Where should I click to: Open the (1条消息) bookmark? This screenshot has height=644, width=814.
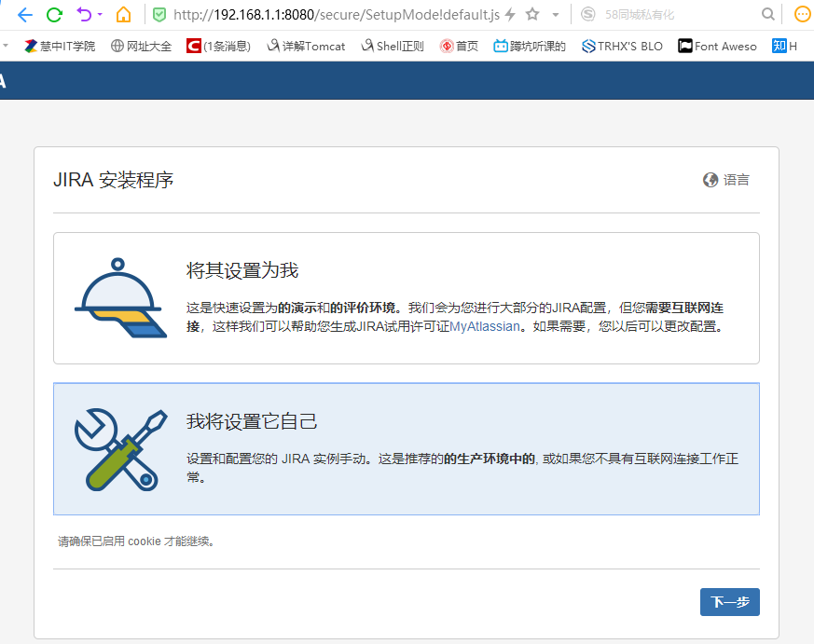[218, 47]
